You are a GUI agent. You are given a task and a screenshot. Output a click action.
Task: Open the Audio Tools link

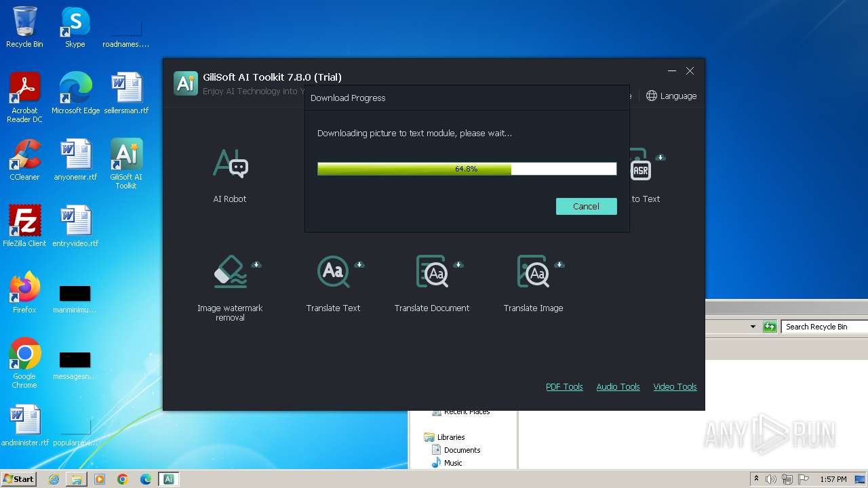pyautogui.click(x=618, y=386)
